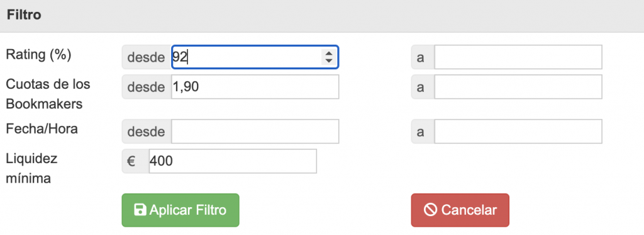Click the 'desde' tag next to Rating

point(146,57)
